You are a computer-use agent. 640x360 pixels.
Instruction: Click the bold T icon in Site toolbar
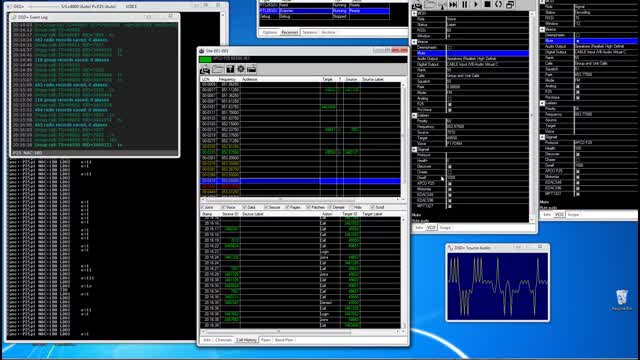click(x=230, y=69)
